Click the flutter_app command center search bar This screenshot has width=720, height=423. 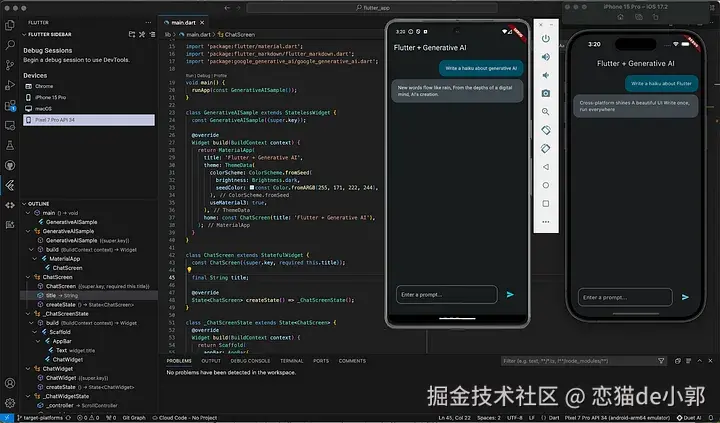(x=372, y=8)
